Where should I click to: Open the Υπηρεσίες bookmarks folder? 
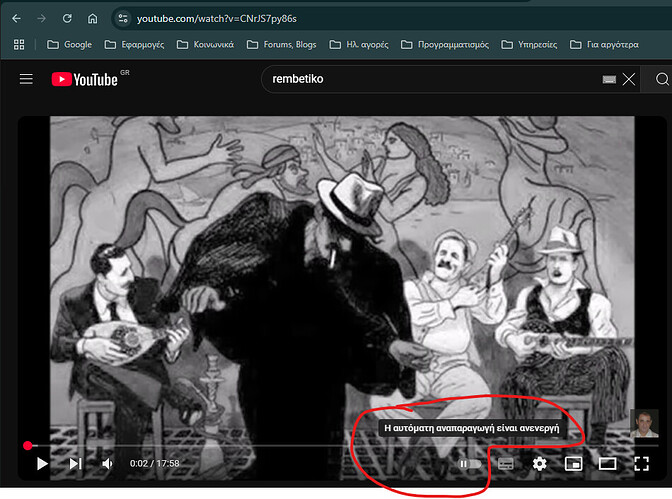click(529, 45)
